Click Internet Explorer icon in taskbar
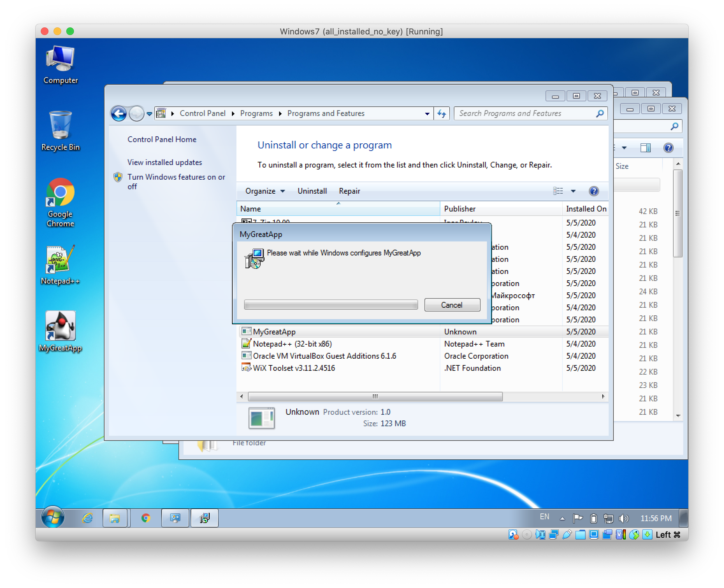 87,518
